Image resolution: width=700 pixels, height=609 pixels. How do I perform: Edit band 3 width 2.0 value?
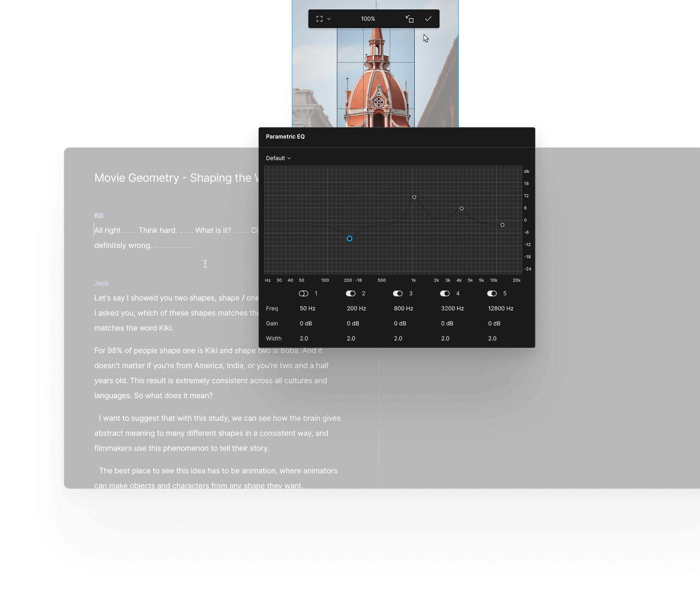398,339
